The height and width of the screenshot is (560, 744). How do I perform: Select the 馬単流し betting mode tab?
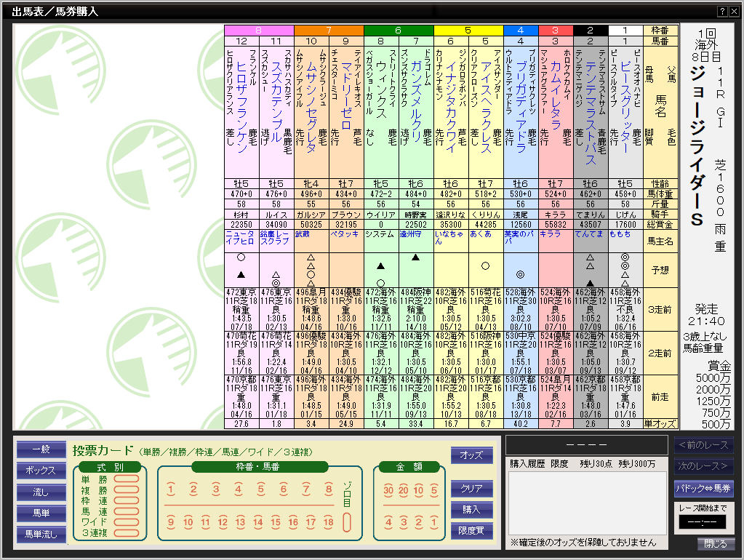[x=41, y=535]
